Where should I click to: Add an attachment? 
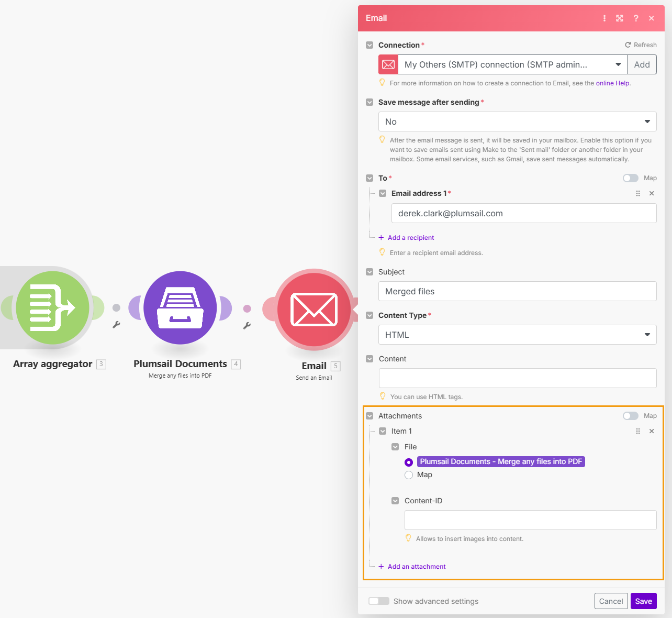[x=412, y=567]
